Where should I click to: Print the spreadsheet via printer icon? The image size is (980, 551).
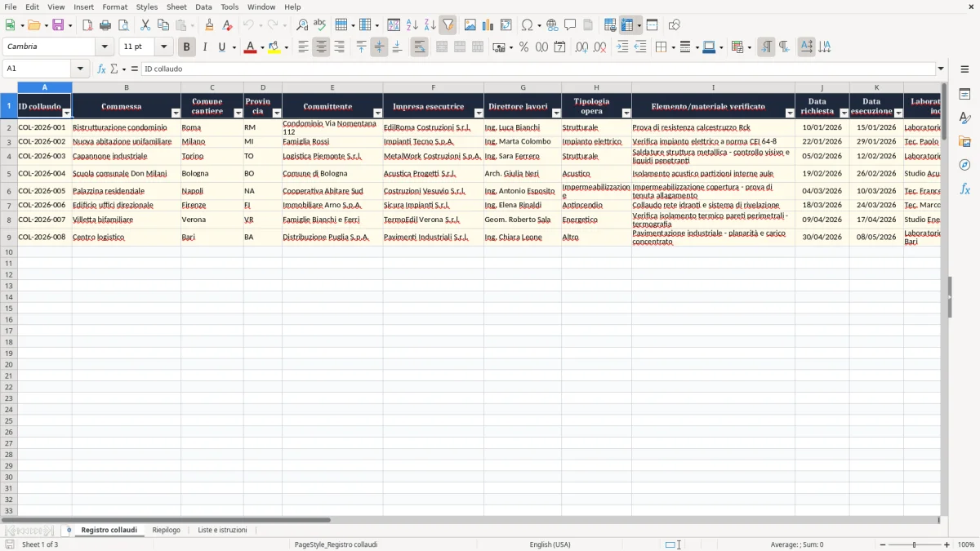click(105, 25)
